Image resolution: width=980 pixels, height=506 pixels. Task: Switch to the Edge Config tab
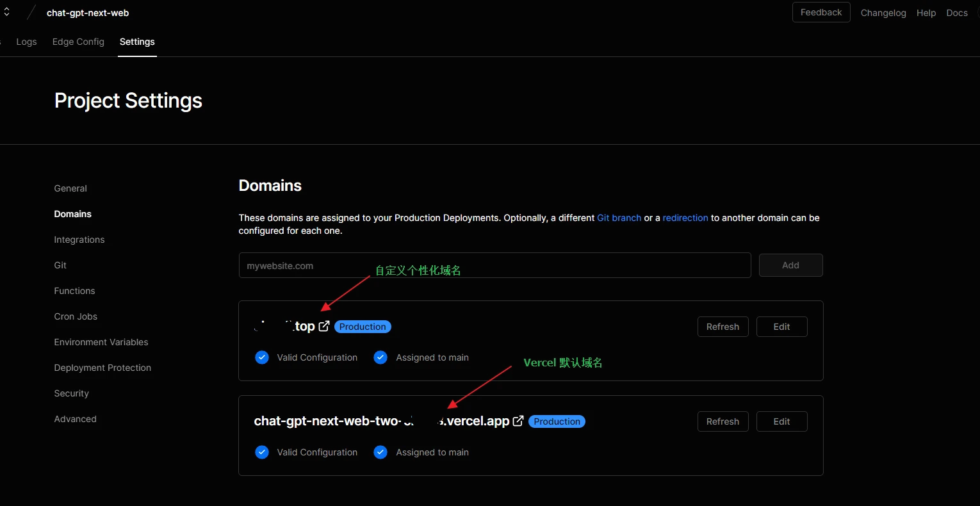point(78,42)
